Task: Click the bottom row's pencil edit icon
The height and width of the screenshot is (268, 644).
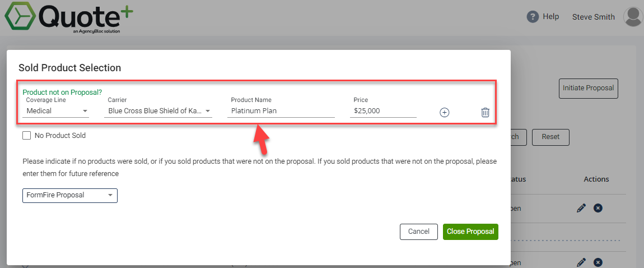Action: [581, 262]
